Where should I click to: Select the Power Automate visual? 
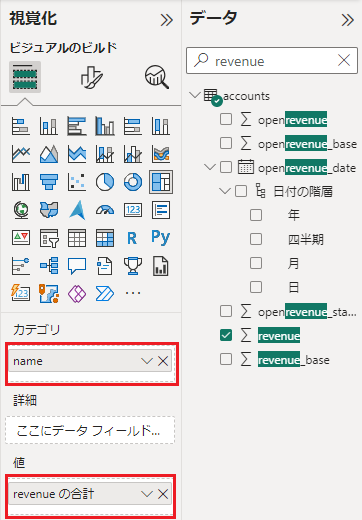pos(105,294)
